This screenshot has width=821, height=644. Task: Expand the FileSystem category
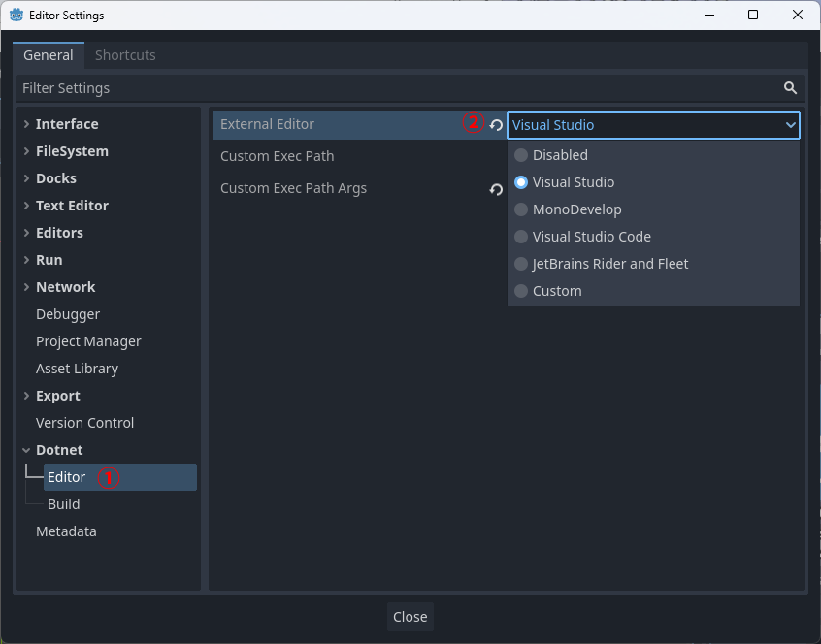pyautogui.click(x=26, y=151)
